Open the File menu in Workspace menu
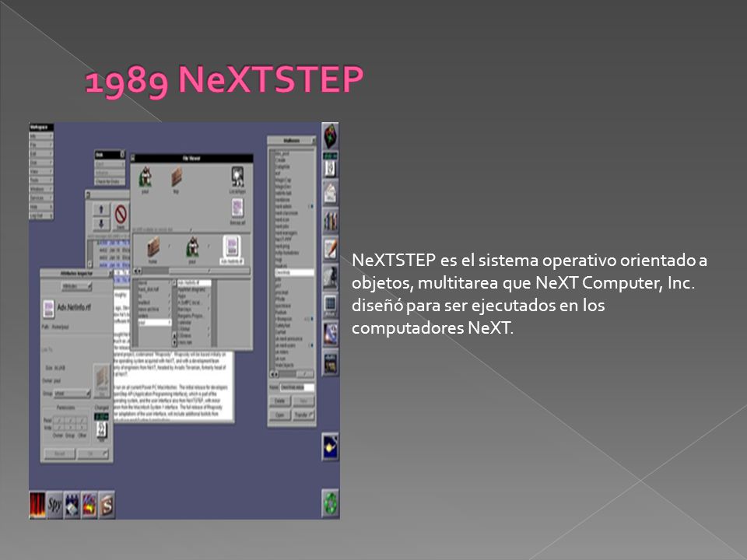This screenshot has width=747, height=560. point(41,145)
